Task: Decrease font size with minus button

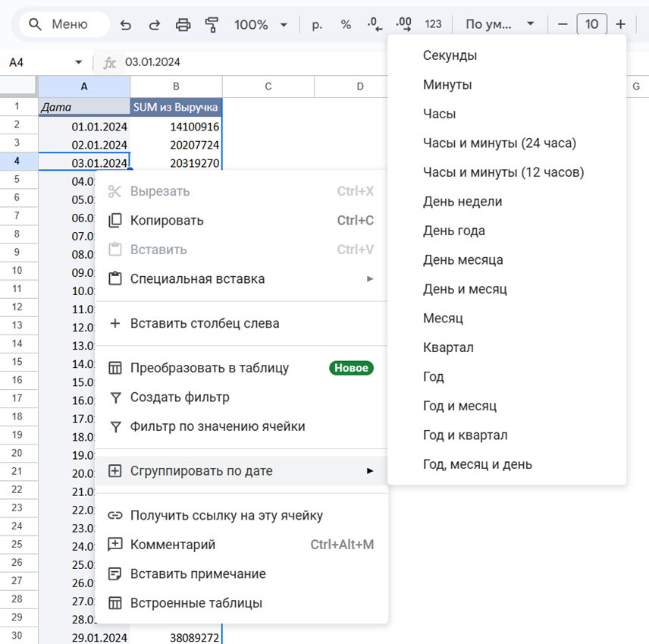Action: 563,25
